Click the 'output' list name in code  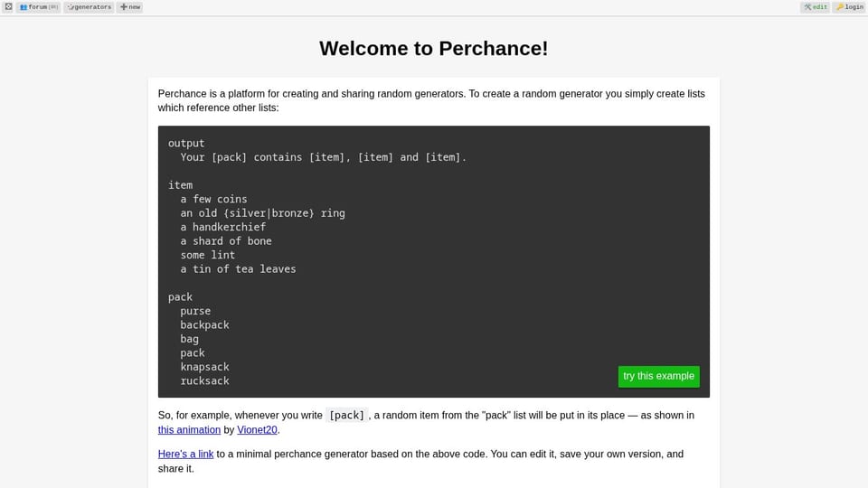186,144
